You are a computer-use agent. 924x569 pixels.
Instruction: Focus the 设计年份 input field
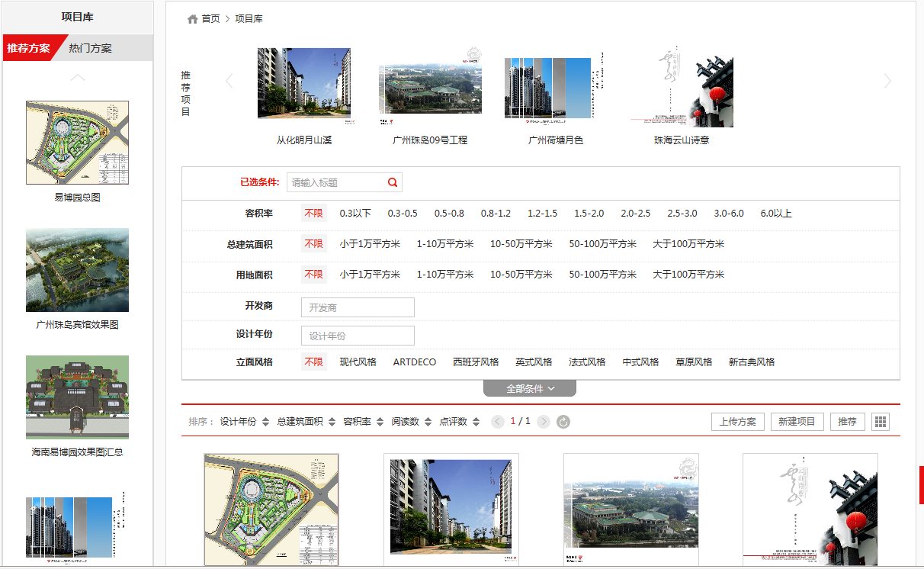click(x=358, y=336)
